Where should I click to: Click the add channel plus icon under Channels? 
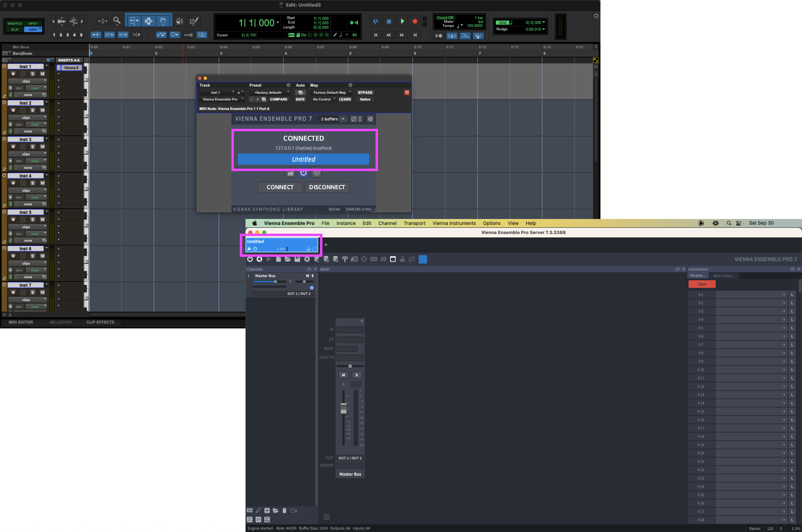(267, 510)
